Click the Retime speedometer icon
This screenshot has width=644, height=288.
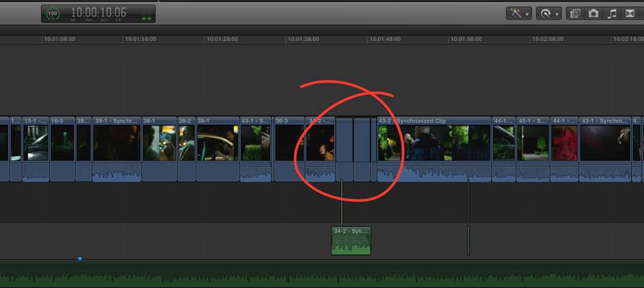(x=545, y=14)
